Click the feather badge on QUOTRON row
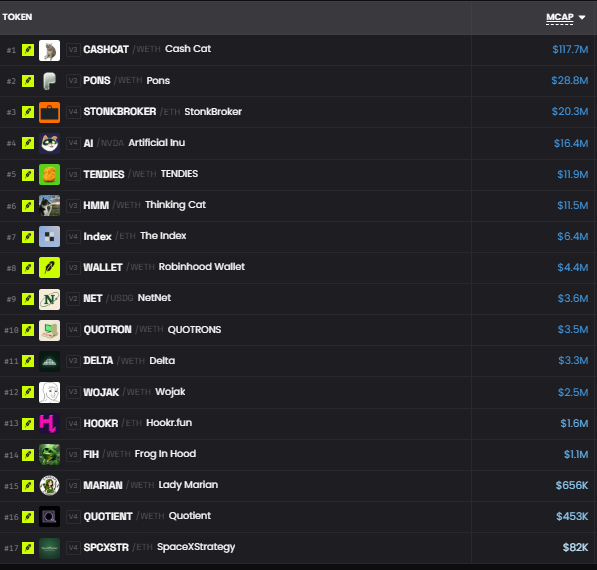The width and height of the screenshot is (597, 570). [x=28, y=330]
